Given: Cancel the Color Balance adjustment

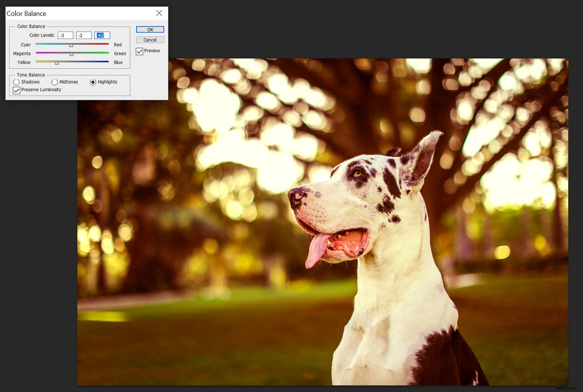Looking at the screenshot, I should [150, 40].
